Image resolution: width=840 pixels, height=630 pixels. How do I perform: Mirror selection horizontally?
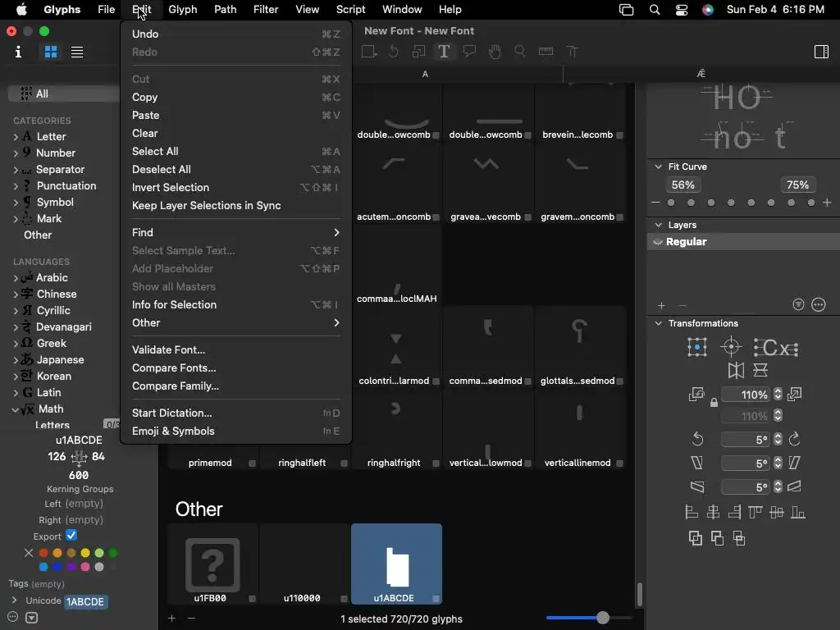click(736, 370)
